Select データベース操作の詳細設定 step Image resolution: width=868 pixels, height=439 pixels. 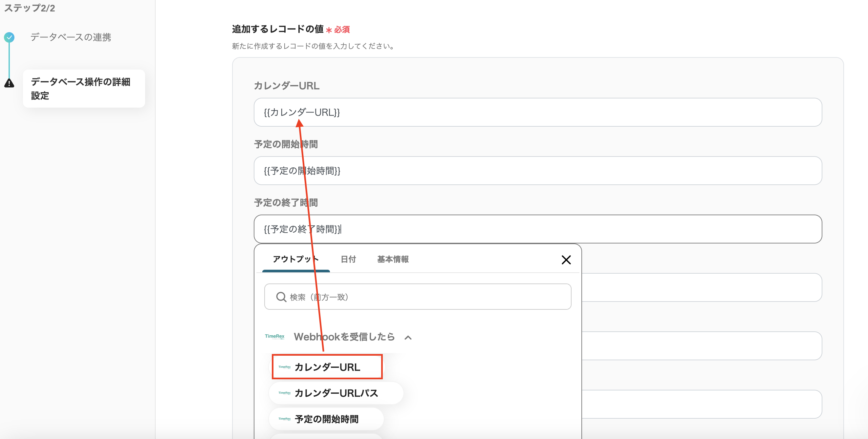click(x=84, y=89)
